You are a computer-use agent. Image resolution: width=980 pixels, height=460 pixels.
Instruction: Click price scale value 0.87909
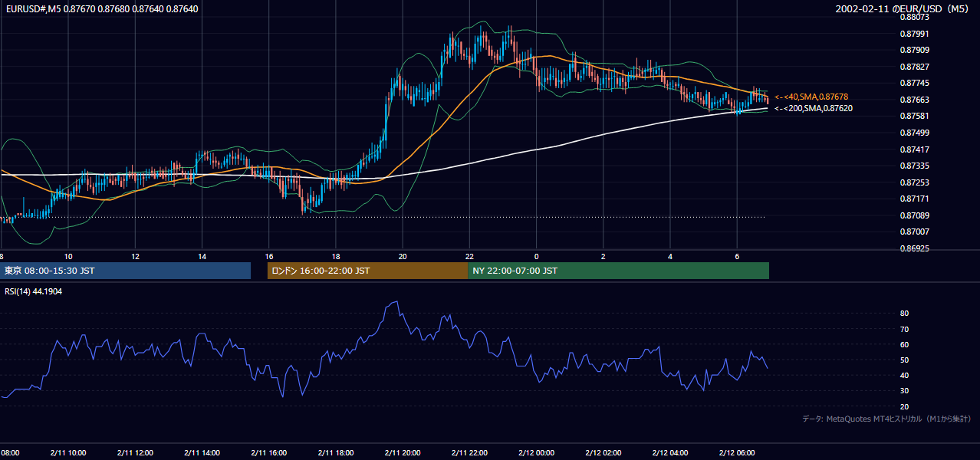point(914,51)
